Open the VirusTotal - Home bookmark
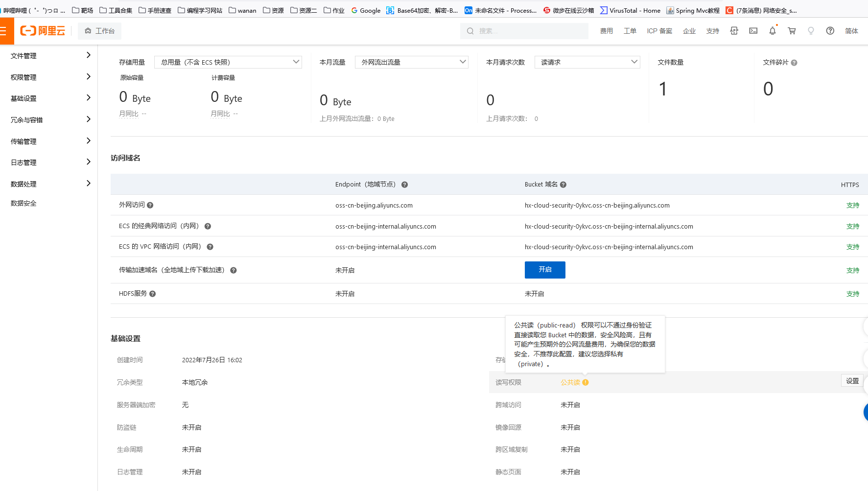This screenshot has height=491, width=868. click(631, 10)
